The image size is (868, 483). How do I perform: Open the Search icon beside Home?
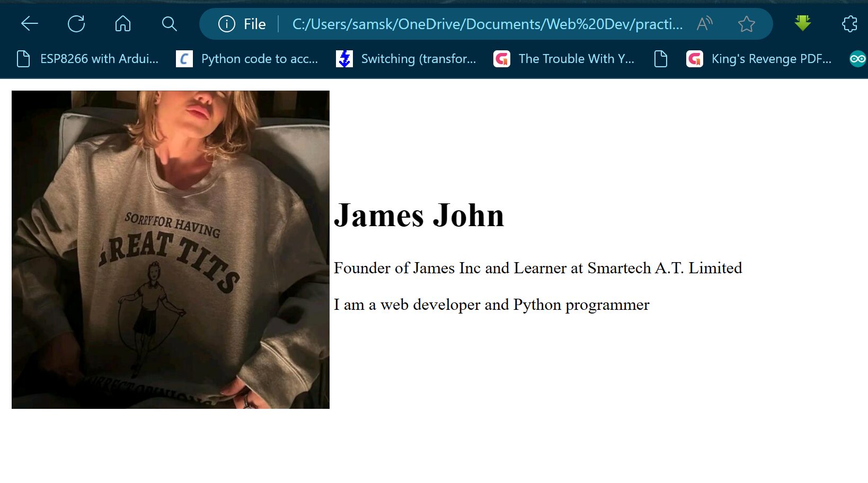(169, 23)
